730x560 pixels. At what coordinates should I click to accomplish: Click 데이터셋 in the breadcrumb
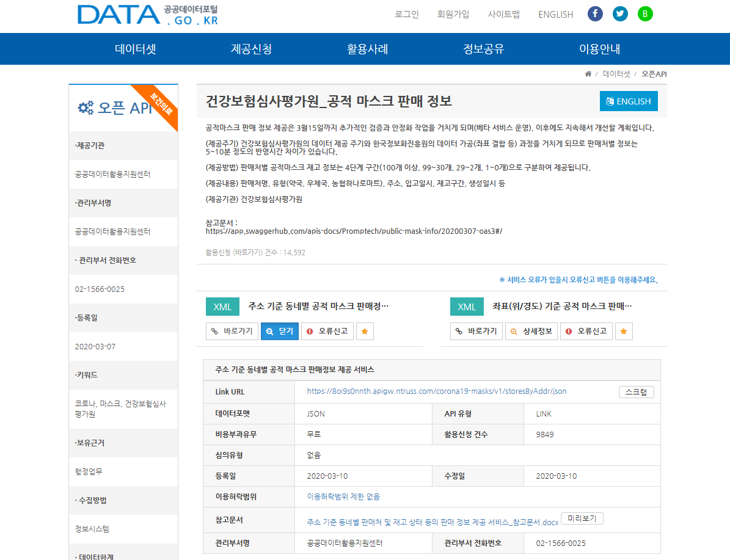[616, 73]
